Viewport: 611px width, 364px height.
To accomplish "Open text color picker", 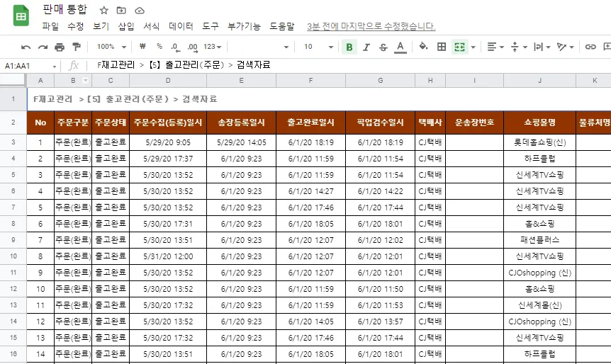I will [x=400, y=47].
